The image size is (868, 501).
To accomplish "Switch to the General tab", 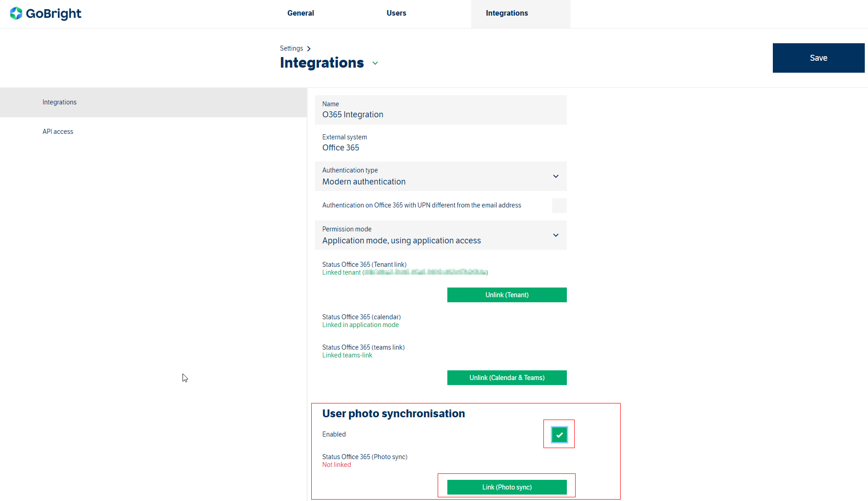I will 301,13.
